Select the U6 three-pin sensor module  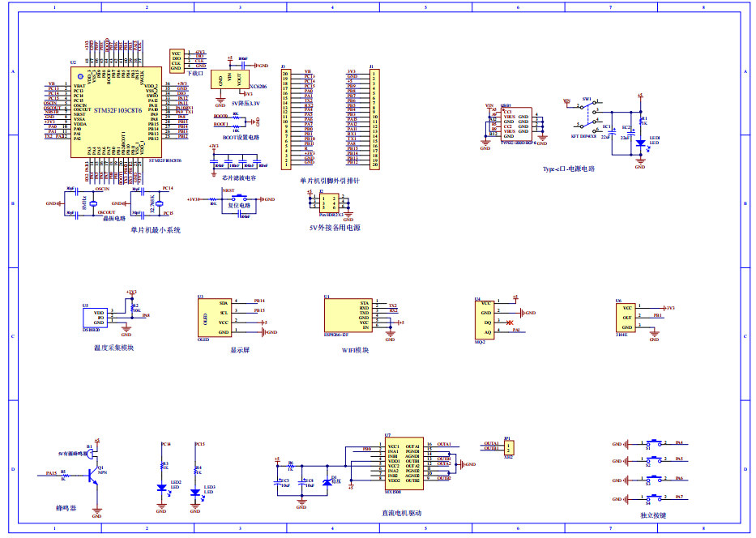(626, 314)
